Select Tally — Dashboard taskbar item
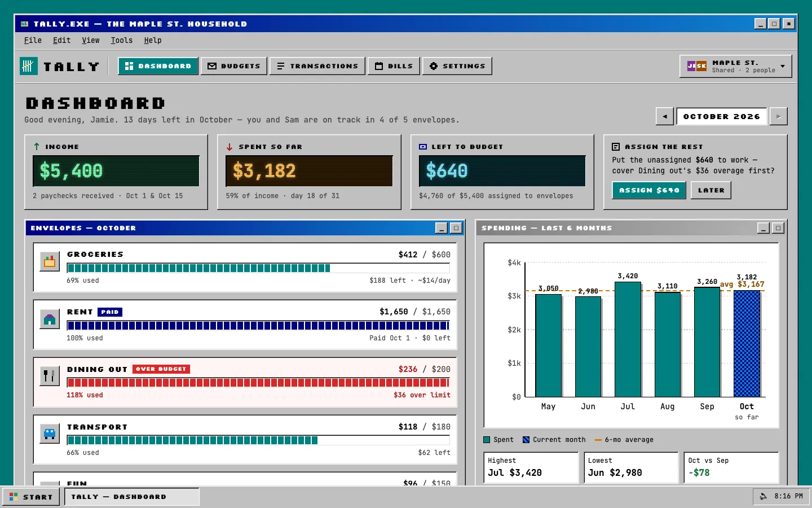The image size is (812, 508). 131,497
